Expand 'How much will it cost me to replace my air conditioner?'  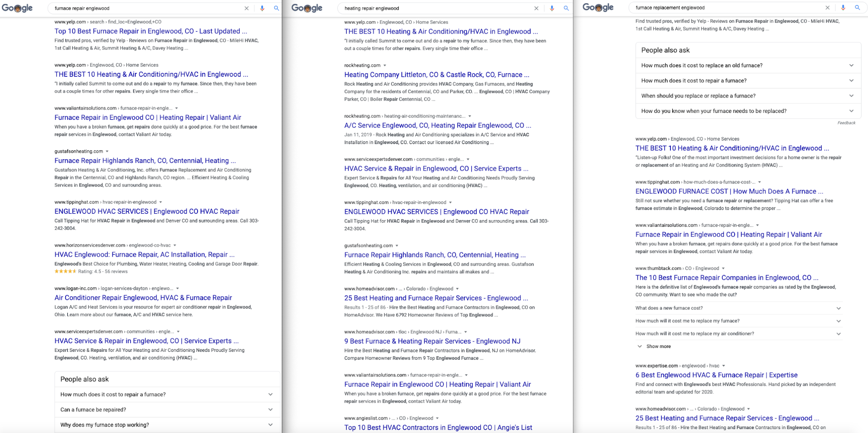(739, 334)
